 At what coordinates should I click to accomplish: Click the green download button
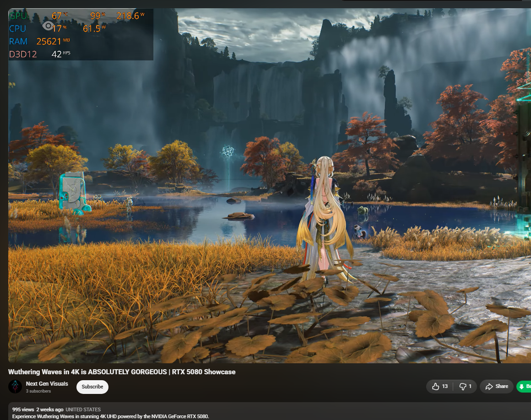tap(524, 387)
